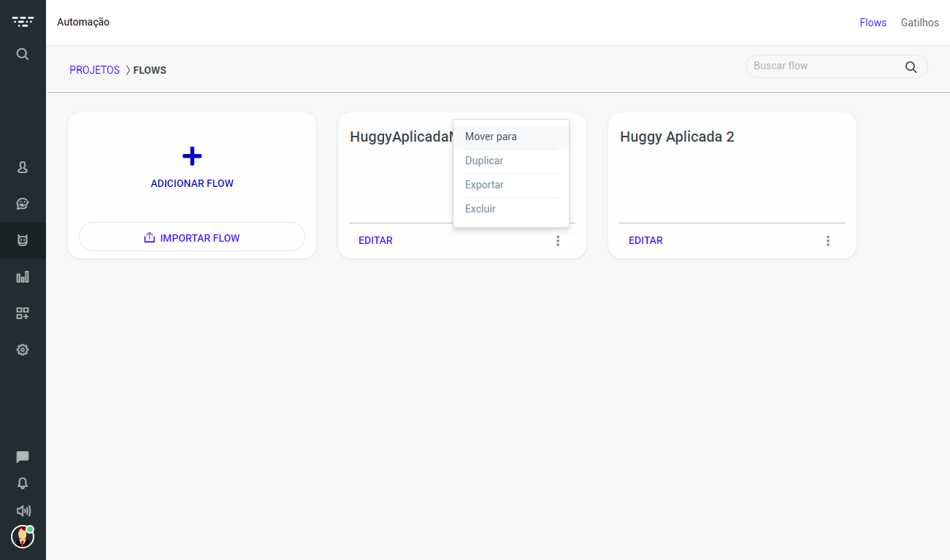The width and height of the screenshot is (950, 560).
Task: Open the sidebar search icon
Action: (x=23, y=54)
